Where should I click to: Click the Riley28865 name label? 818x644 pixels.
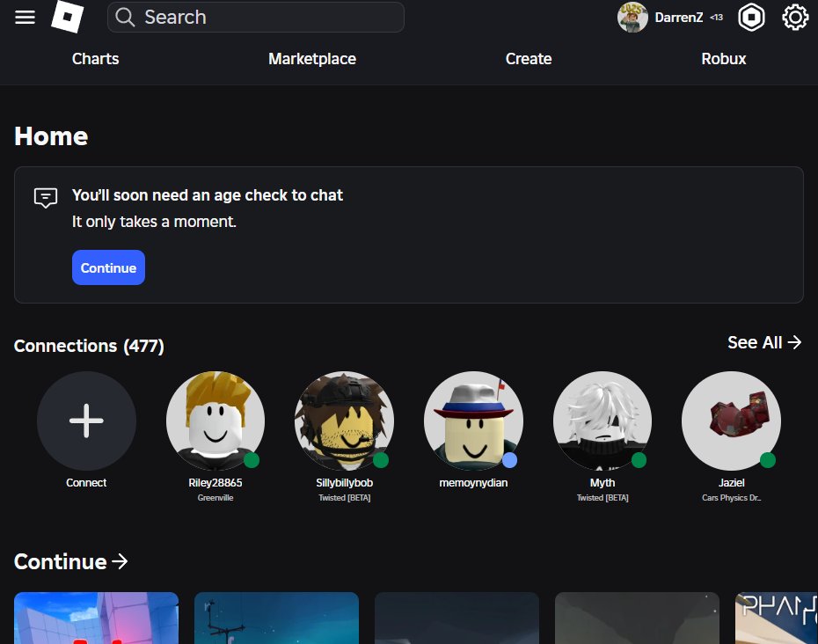[x=215, y=483]
